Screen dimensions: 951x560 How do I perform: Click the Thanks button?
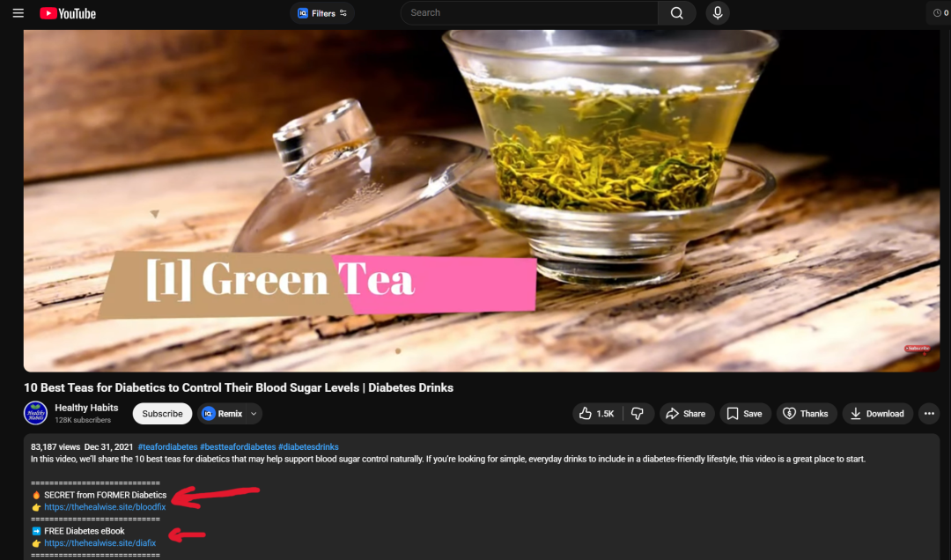pyautogui.click(x=806, y=414)
